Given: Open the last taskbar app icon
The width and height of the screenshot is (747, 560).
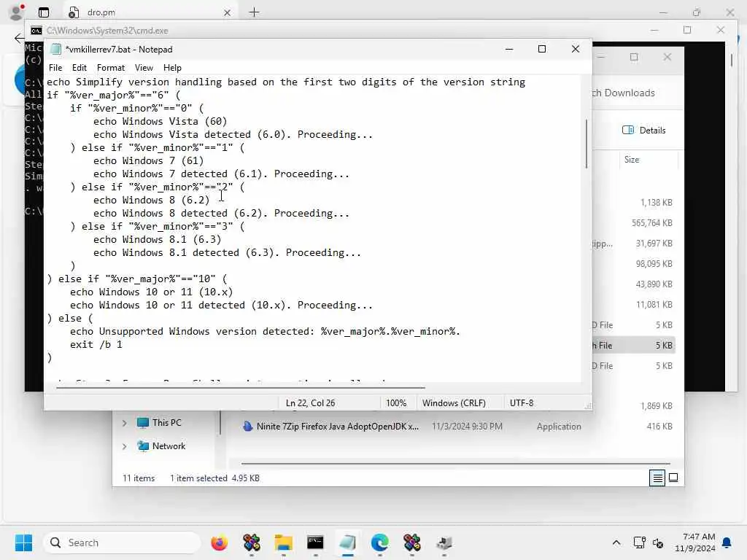Looking at the screenshot, I should click(x=444, y=542).
